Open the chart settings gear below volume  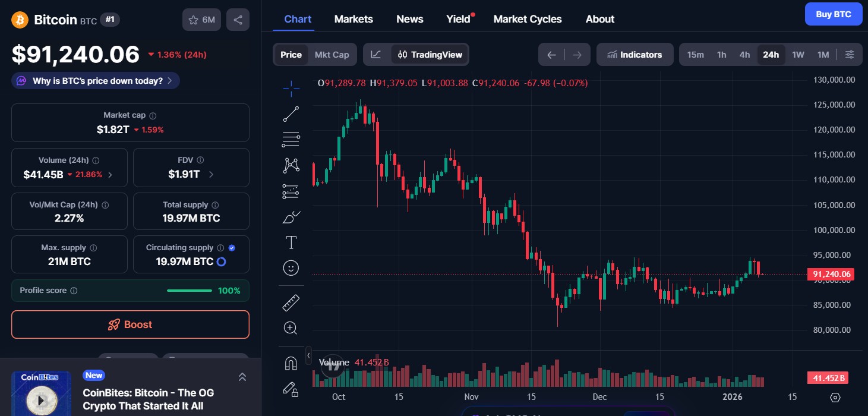coord(835,398)
